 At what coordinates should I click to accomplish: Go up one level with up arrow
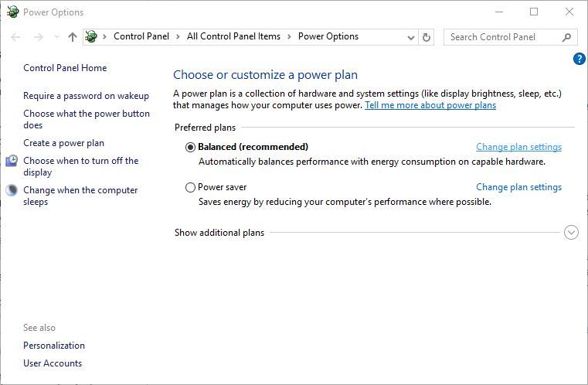[x=73, y=37]
